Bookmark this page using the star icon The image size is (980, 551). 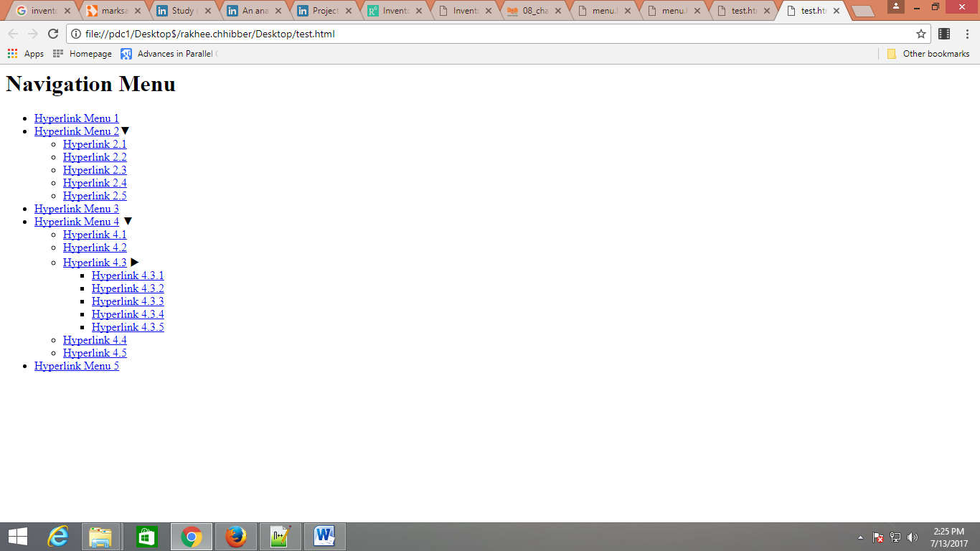pyautogui.click(x=922, y=33)
